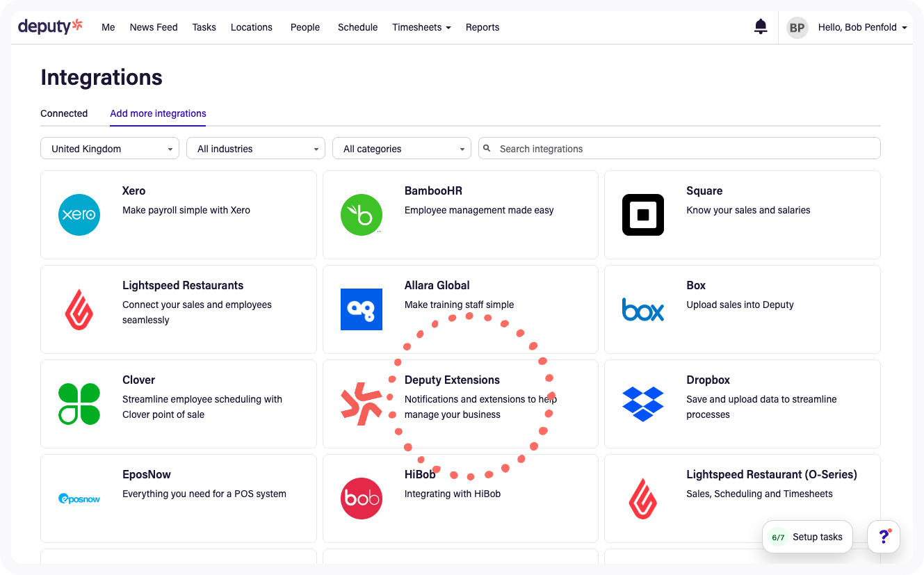This screenshot has width=924, height=575.
Task: Click the Lightspeed Restaurants flame logo
Action: click(x=79, y=309)
